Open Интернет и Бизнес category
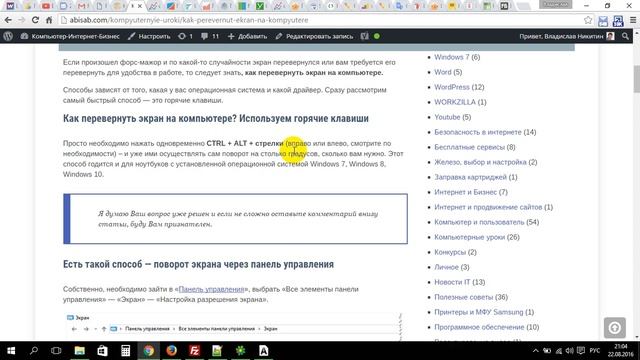640x360 pixels. pyautogui.click(x=465, y=192)
